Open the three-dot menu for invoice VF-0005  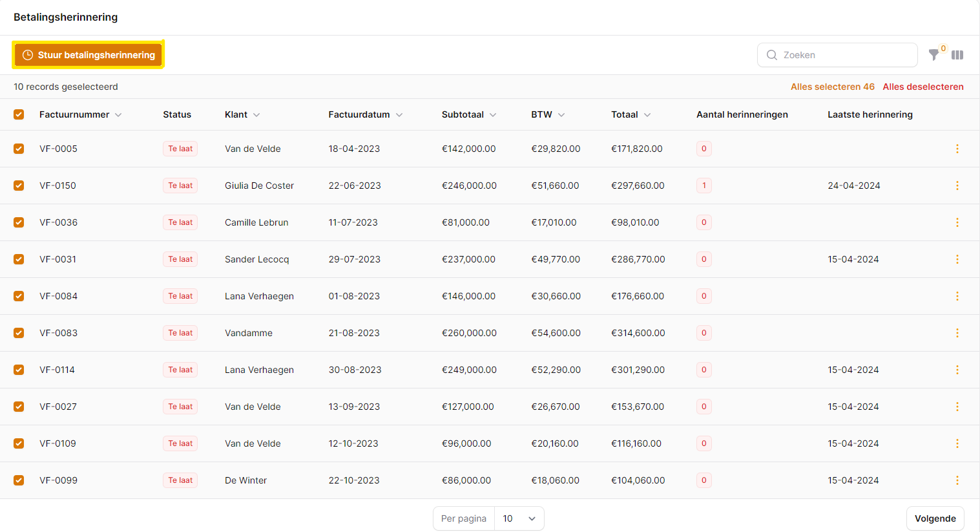[957, 149]
